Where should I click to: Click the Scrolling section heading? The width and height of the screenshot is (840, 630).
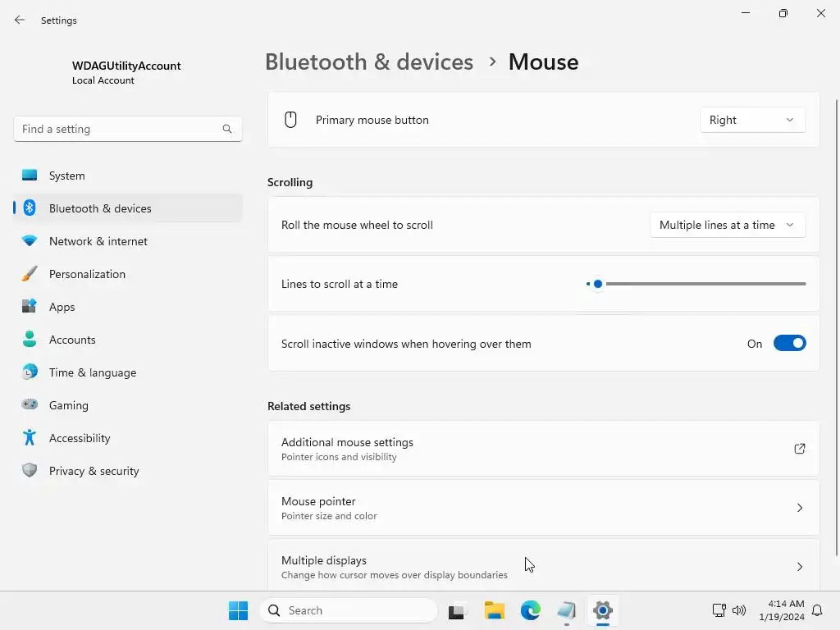pos(290,182)
